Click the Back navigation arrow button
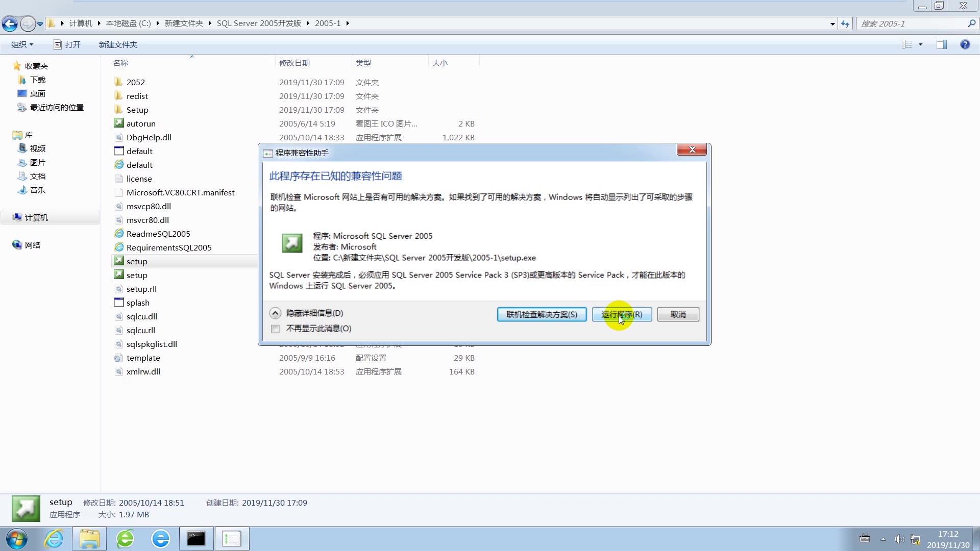 click(10, 23)
